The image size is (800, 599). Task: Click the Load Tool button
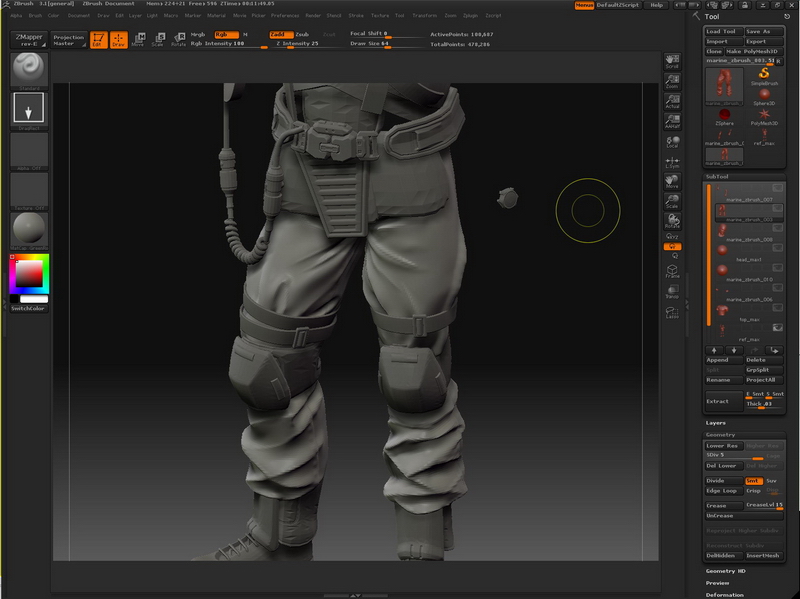tap(724, 32)
